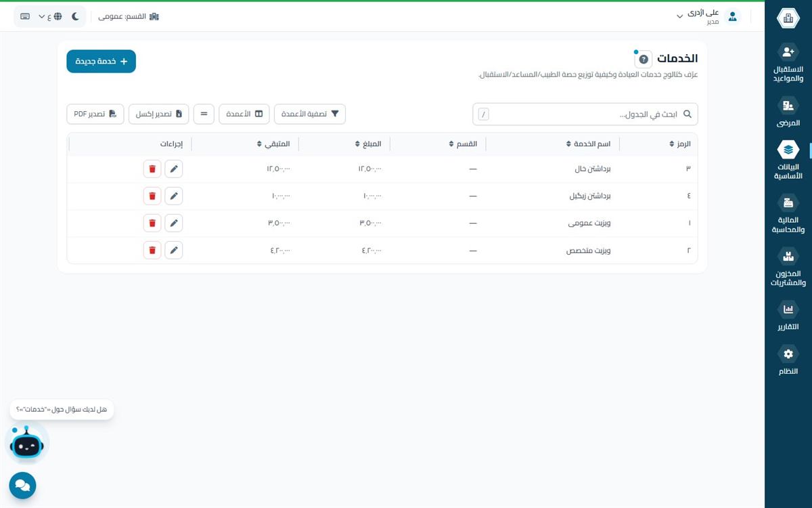Screen dimensions: 812x508
Task: Click the help question mark icon
Action: point(644,59)
